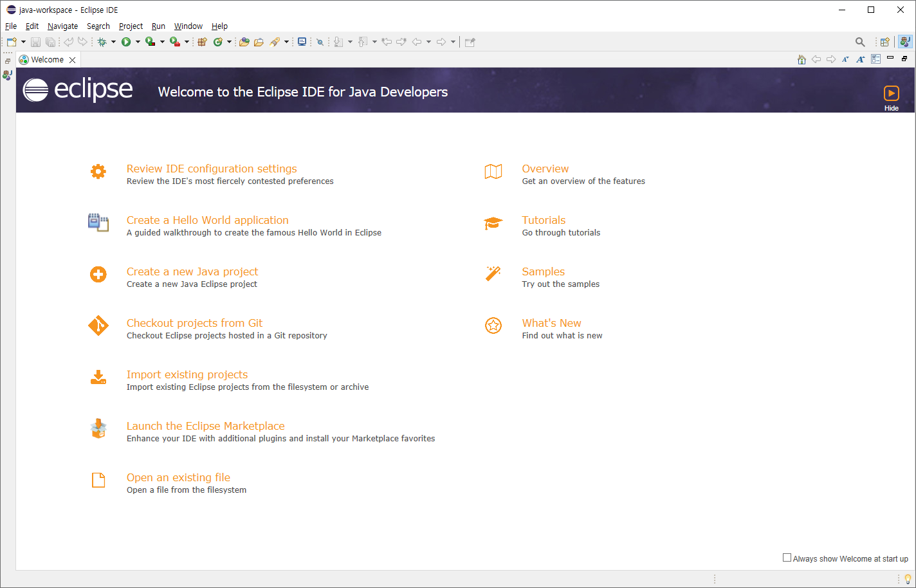
Task: Open Review IDE configuration settings link
Action: (x=212, y=169)
